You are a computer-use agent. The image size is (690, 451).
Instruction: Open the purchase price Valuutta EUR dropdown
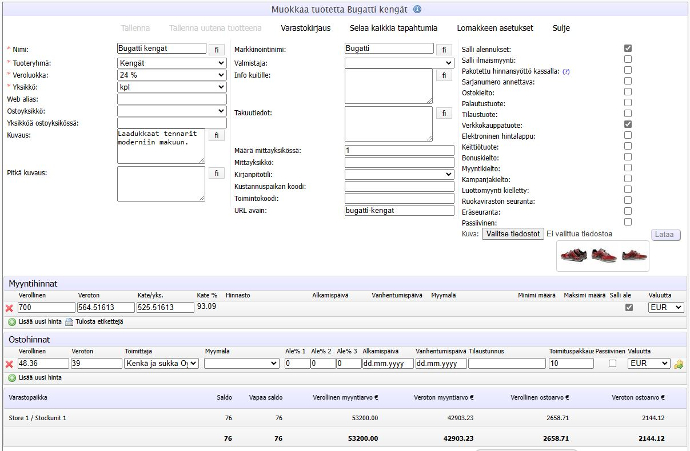click(x=649, y=363)
